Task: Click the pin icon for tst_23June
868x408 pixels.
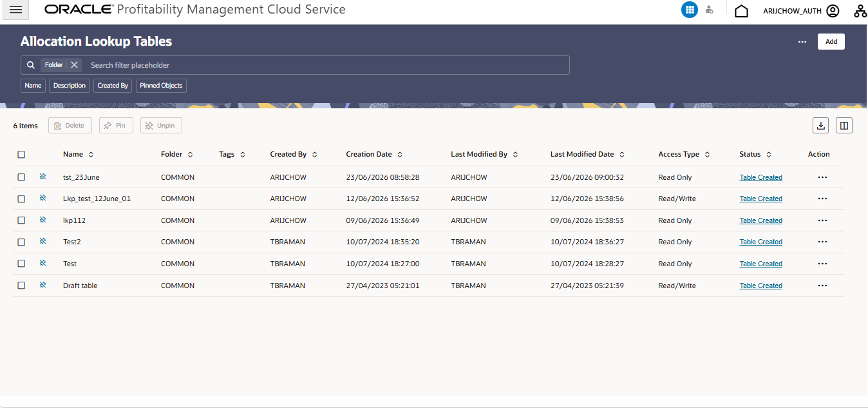Action: (42, 177)
